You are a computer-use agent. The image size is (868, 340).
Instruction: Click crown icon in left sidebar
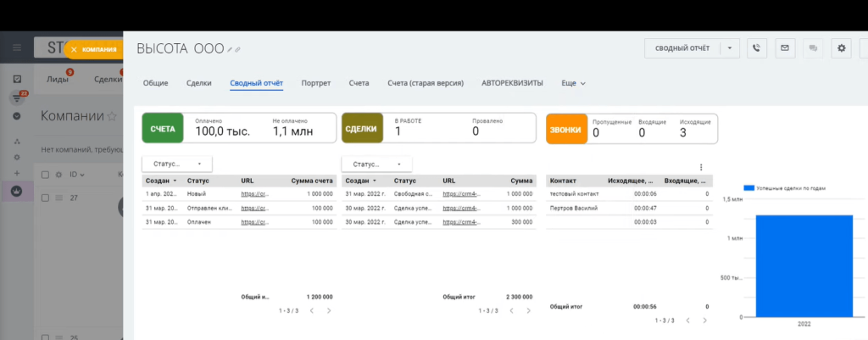tap(17, 191)
